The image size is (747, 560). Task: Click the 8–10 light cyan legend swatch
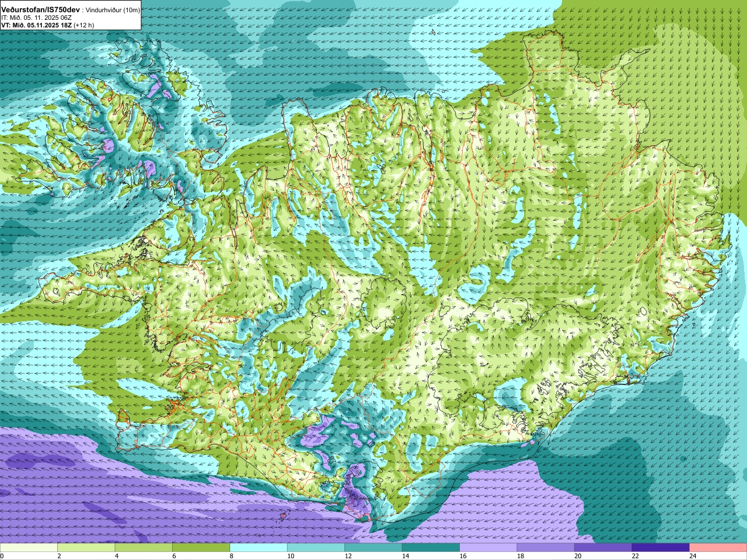(259, 548)
